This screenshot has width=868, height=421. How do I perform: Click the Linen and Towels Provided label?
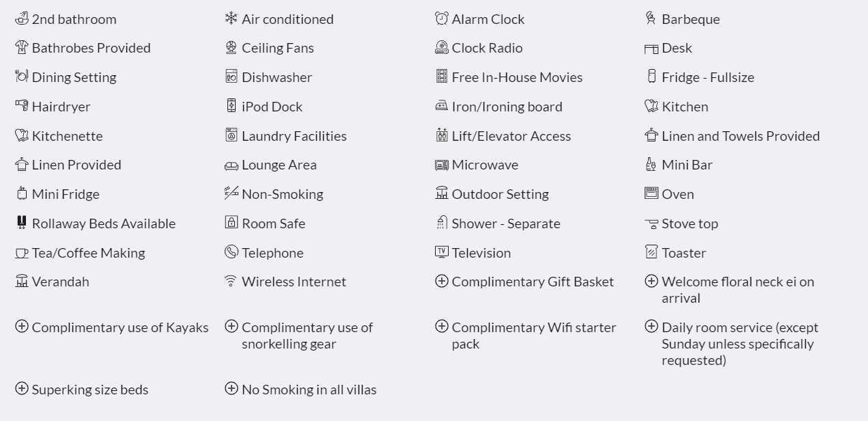[740, 136]
